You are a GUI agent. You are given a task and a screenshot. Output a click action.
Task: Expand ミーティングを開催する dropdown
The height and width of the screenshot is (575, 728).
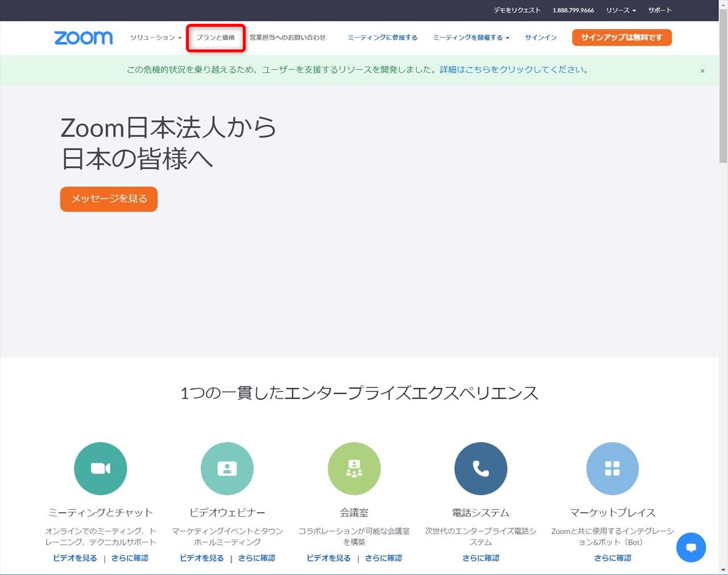click(471, 38)
